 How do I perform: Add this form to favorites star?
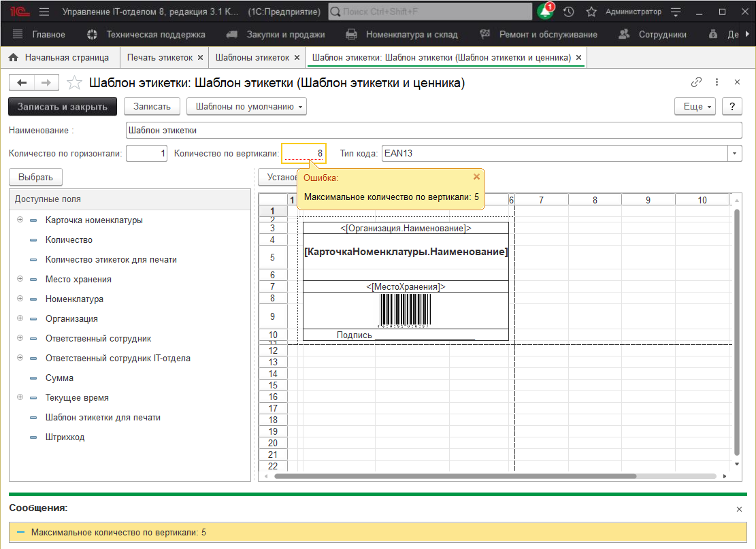tap(74, 83)
